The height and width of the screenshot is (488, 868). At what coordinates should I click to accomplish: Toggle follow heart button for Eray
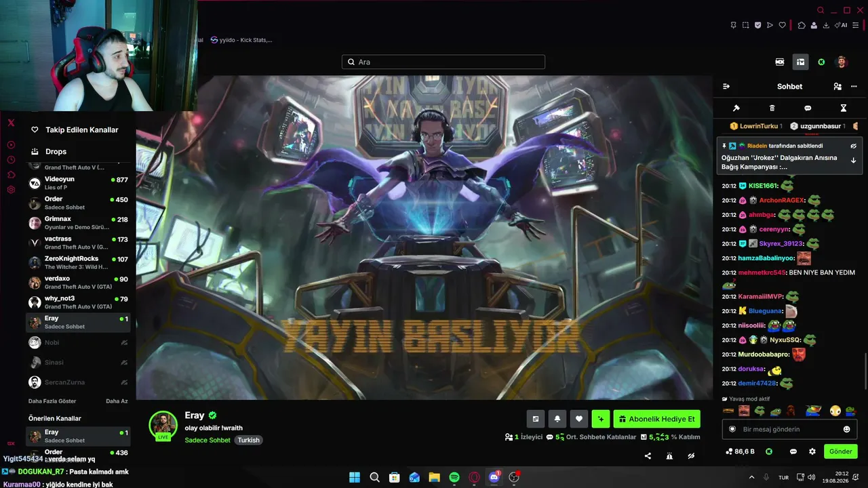(578, 419)
